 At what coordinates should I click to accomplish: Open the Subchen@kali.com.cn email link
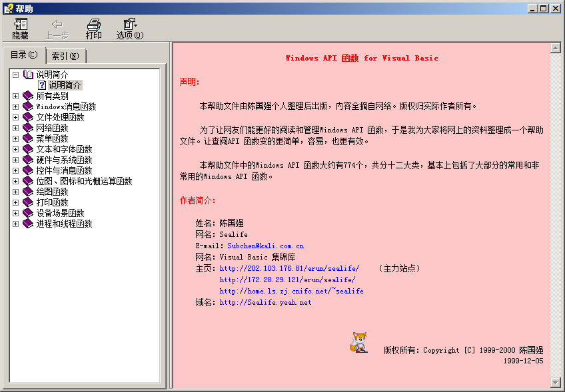click(266, 246)
